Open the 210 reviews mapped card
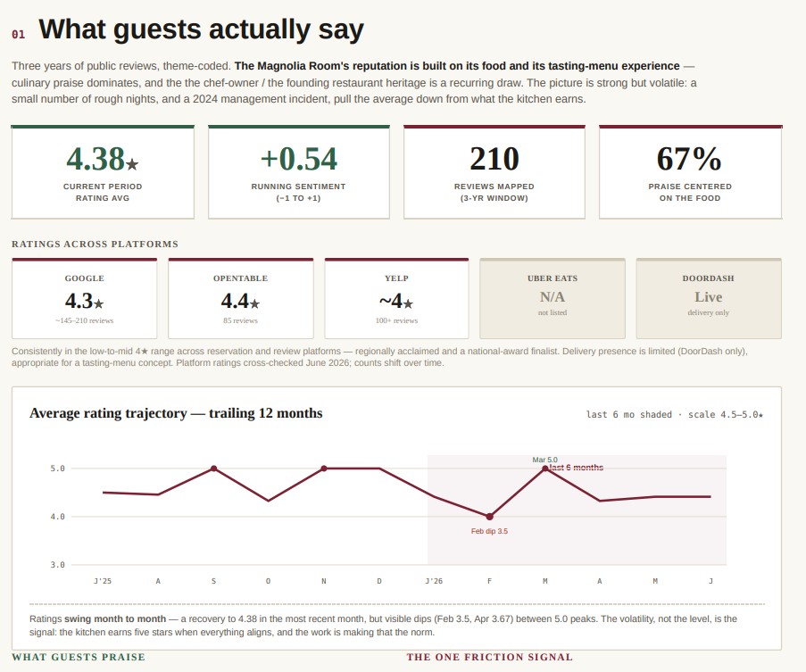The height and width of the screenshot is (672, 806). [494, 172]
